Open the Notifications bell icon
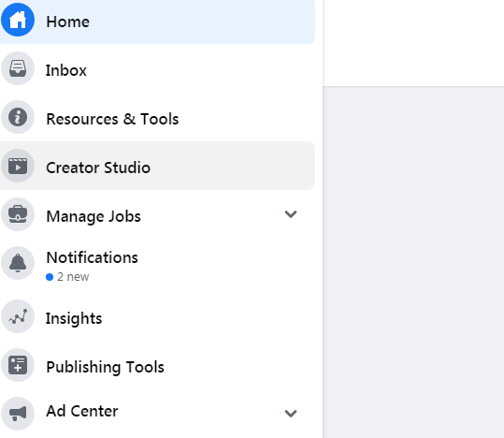504x438 pixels. tap(18, 263)
